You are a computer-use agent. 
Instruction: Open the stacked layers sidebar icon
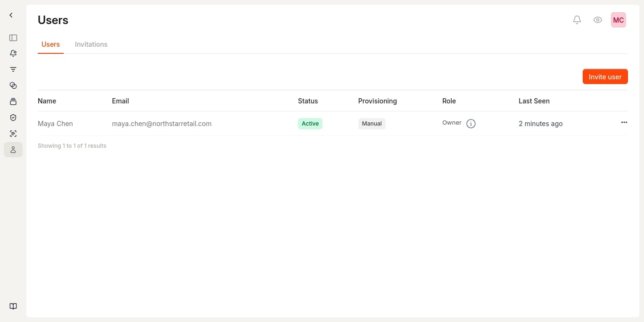pyautogui.click(x=13, y=102)
